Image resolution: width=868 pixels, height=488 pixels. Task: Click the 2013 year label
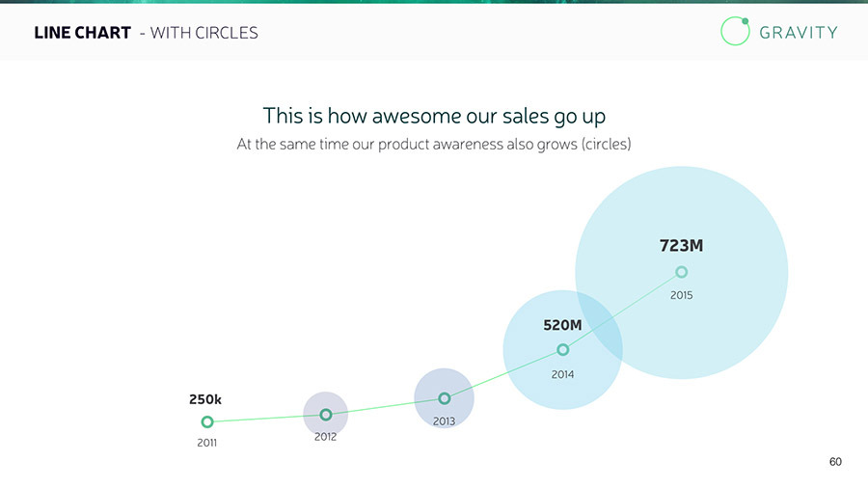coord(445,421)
